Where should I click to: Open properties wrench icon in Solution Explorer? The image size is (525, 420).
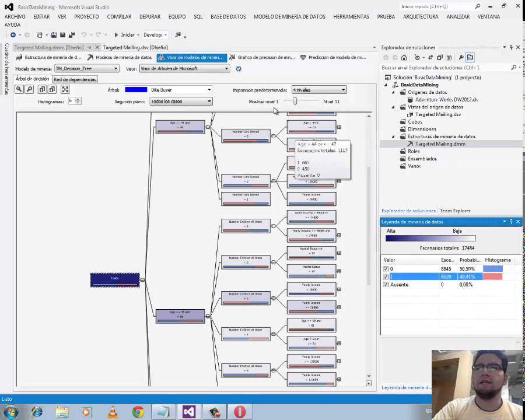pos(461,58)
